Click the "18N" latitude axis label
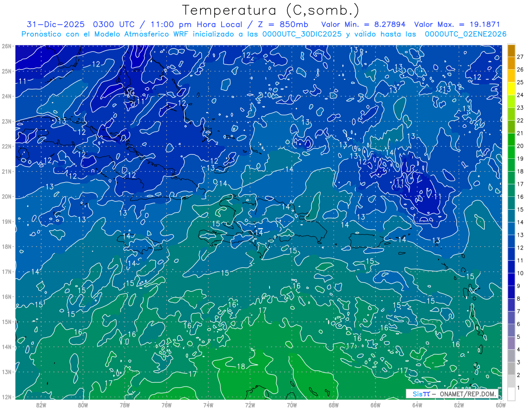Viewport: 532px width, 411px height. click(7, 247)
